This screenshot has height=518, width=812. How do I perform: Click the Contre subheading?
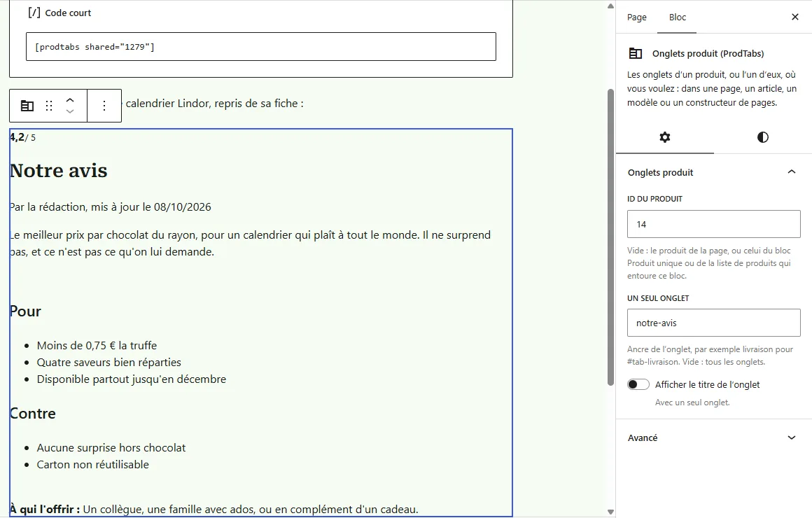tap(33, 414)
